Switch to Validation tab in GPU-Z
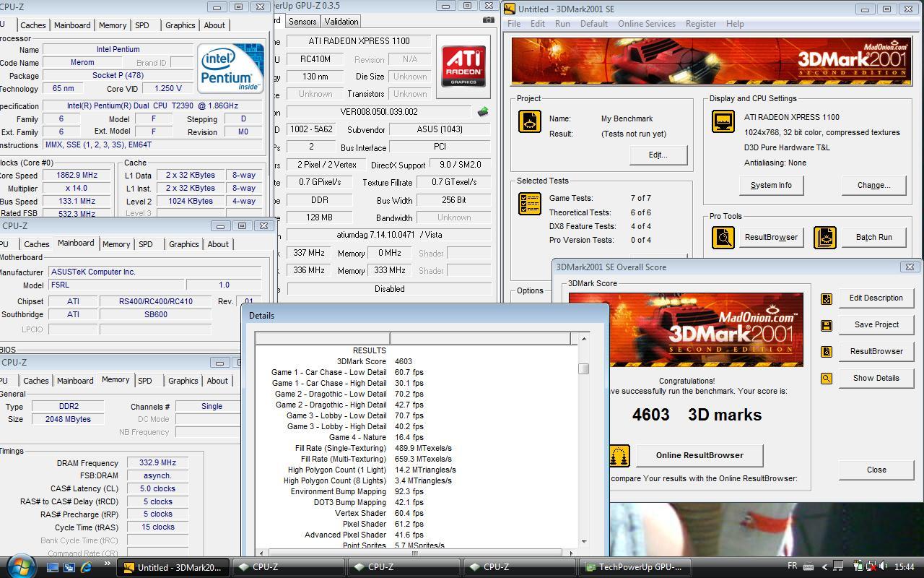The height and width of the screenshot is (578, 924). click(x=341, y=22)
